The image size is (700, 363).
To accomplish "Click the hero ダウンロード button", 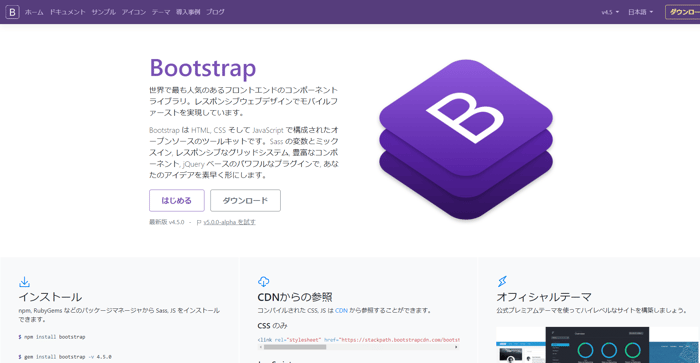I will click(246, 200).
